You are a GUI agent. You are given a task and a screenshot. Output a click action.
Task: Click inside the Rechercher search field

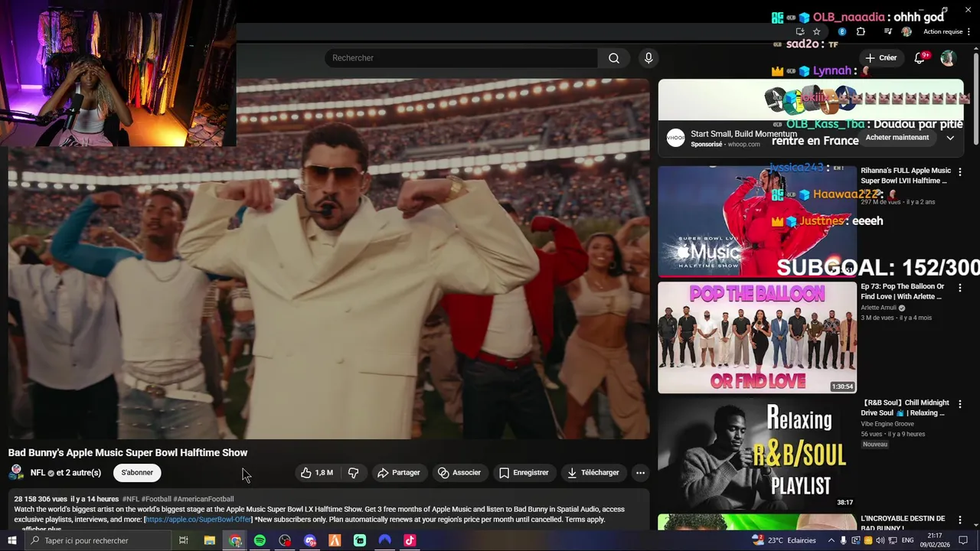click(462, 58)
